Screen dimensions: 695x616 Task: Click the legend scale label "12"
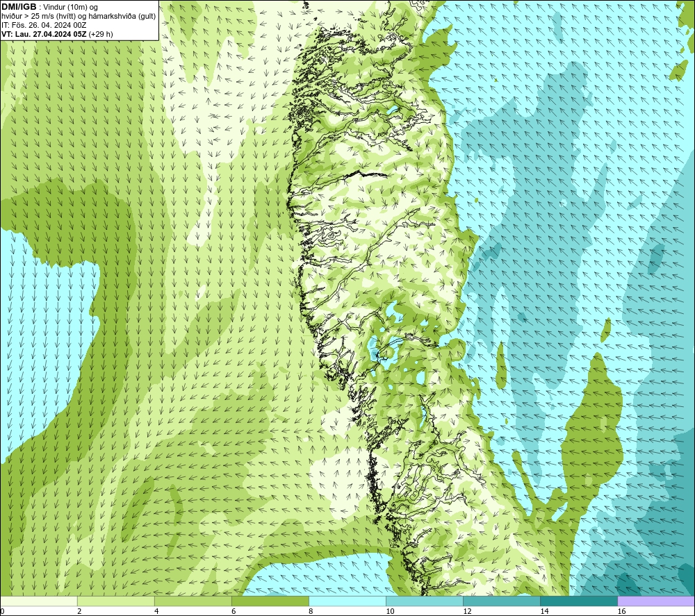click(x=467, y=612)
